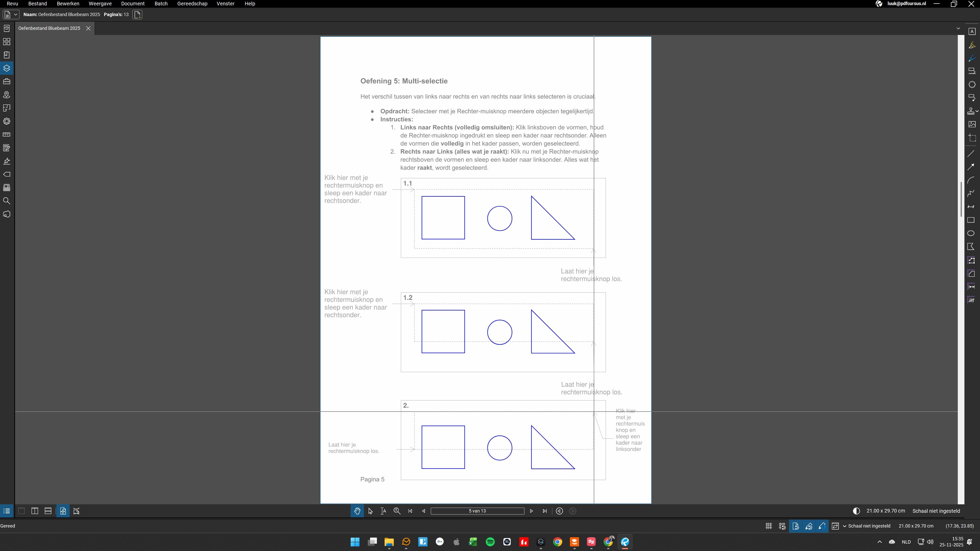Viewport: 980px width, 551px height.
Task: Toggle snap to grid
Action: (782, 526)
